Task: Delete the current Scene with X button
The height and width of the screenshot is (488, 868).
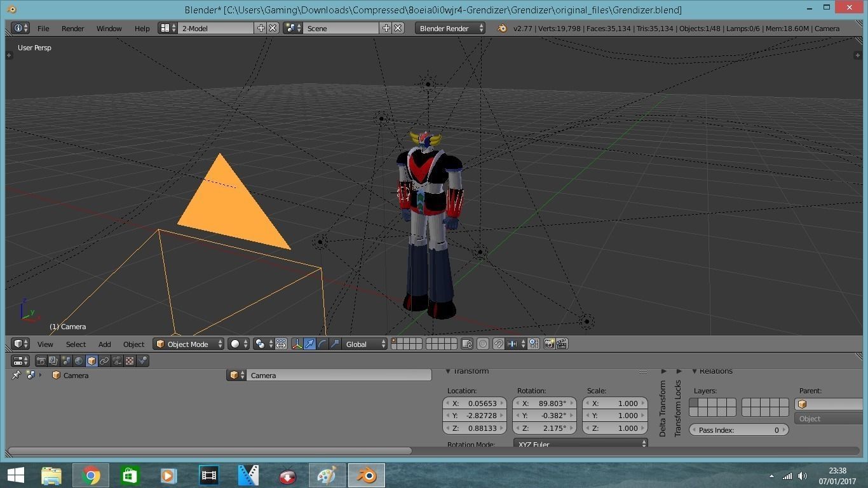Action: 398,29
